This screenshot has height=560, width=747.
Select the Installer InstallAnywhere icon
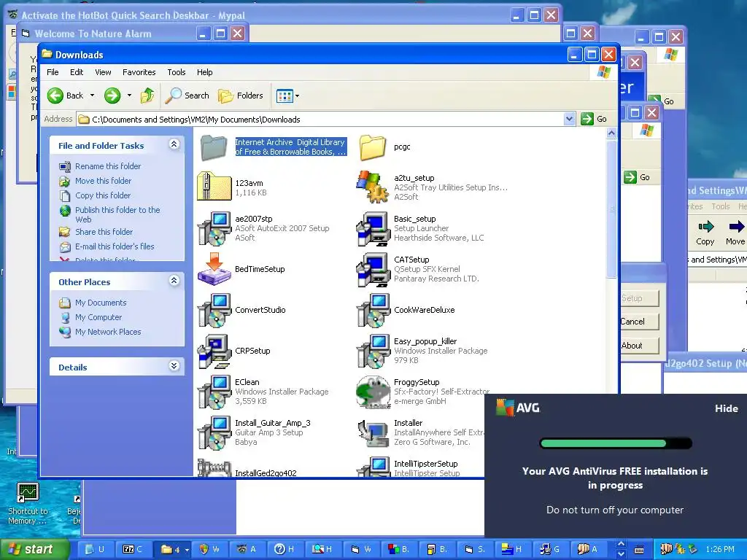tap(373, 433)
